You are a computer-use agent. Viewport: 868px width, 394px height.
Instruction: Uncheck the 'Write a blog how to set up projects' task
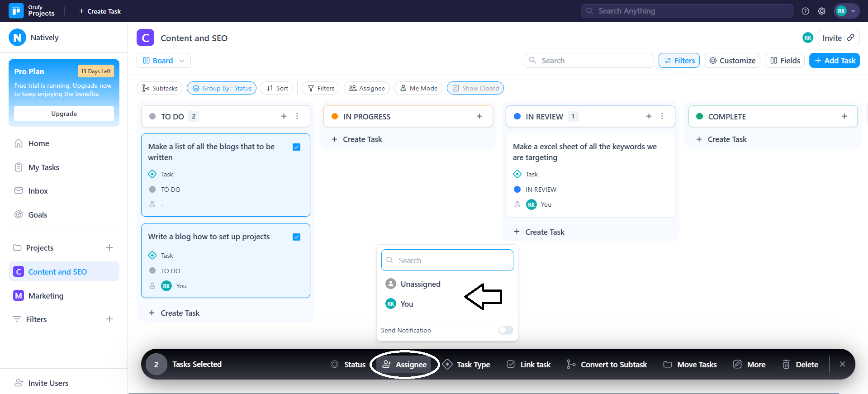297,237
